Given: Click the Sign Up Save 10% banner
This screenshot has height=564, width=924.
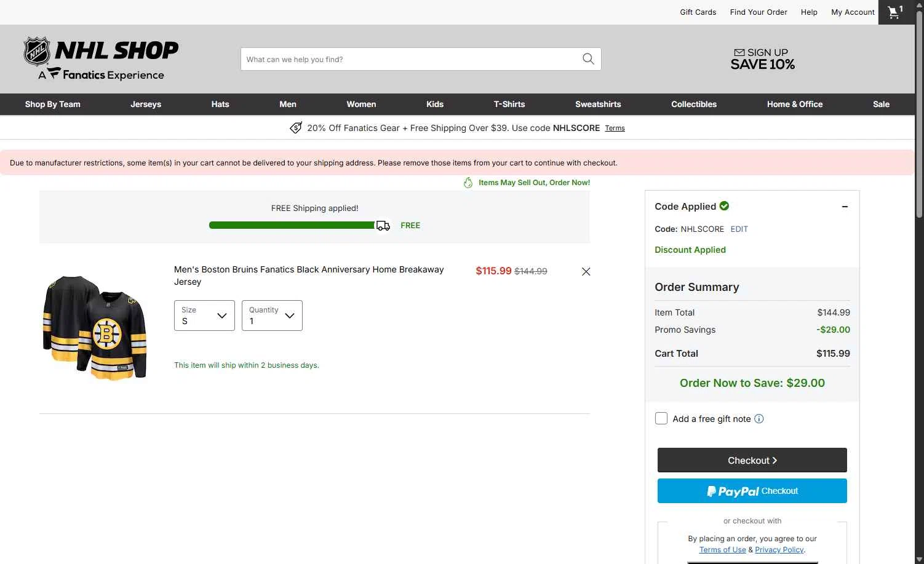Looking at the screenshot, I should (x=762, y=59).
